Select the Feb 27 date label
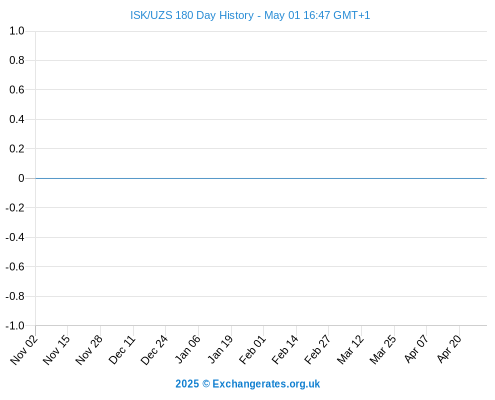Screen dimensions: 495x400 click(x=317, y=350)
